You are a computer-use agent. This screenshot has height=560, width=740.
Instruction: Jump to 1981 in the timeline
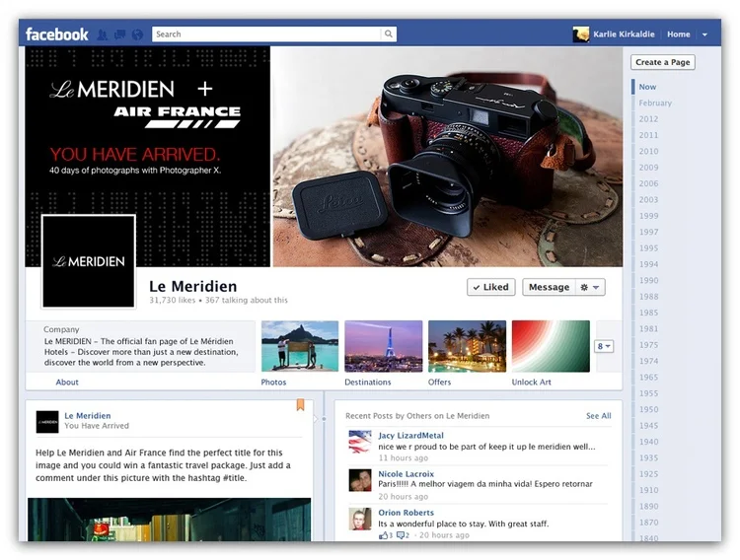pyautogui.click(x=648, y=329)
